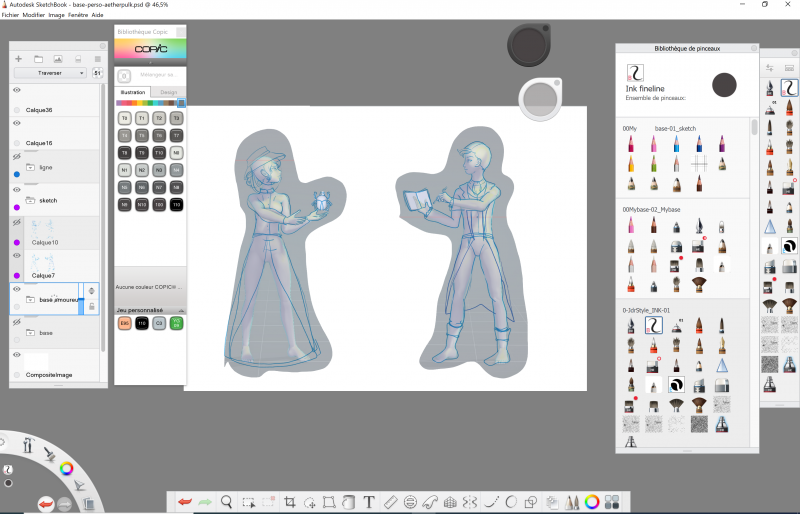Viewport: 800px width, 514px height.
Task: Open the Fichier menu
Action: pos(10,15)
